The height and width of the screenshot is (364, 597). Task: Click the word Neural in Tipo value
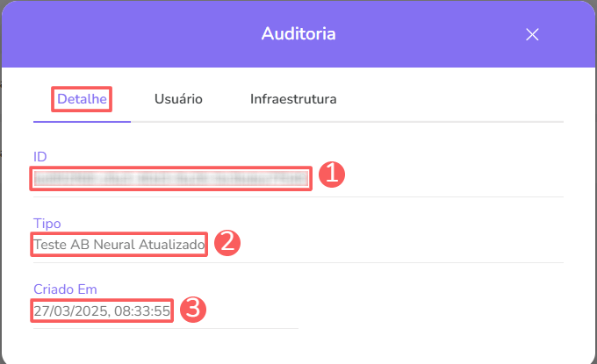click(x=116, y=244)
